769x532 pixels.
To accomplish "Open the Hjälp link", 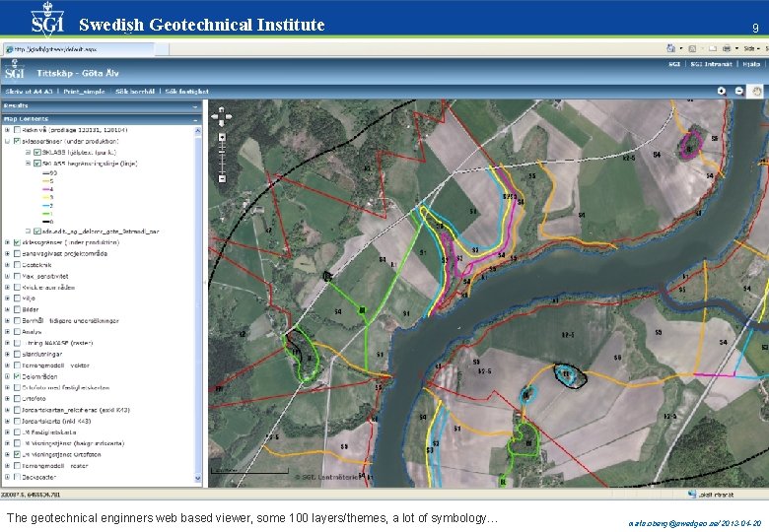I will 751,64.
